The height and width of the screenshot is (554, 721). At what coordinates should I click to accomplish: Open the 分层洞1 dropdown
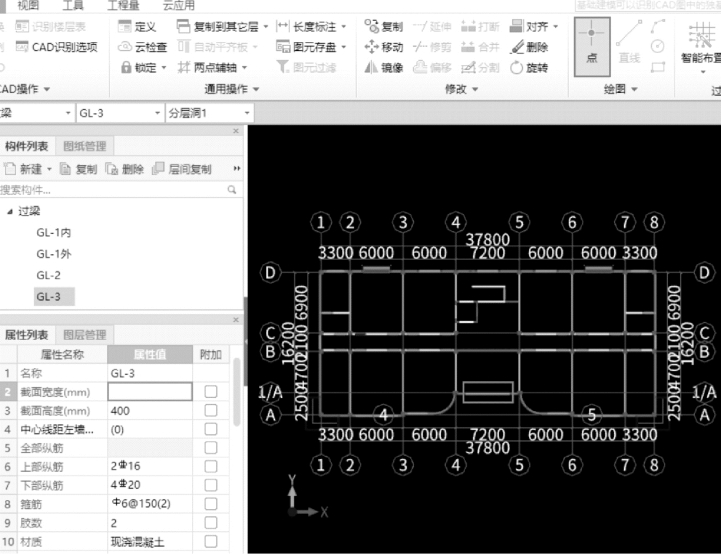pyautogui.click(x=247, y=113)
